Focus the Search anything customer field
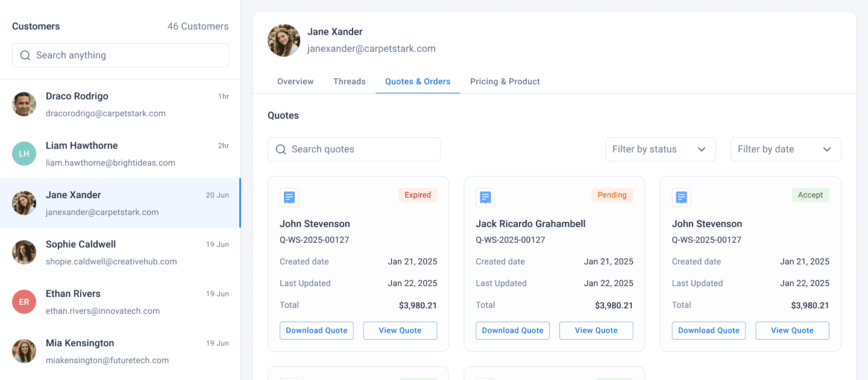 (x=121, y=55)
